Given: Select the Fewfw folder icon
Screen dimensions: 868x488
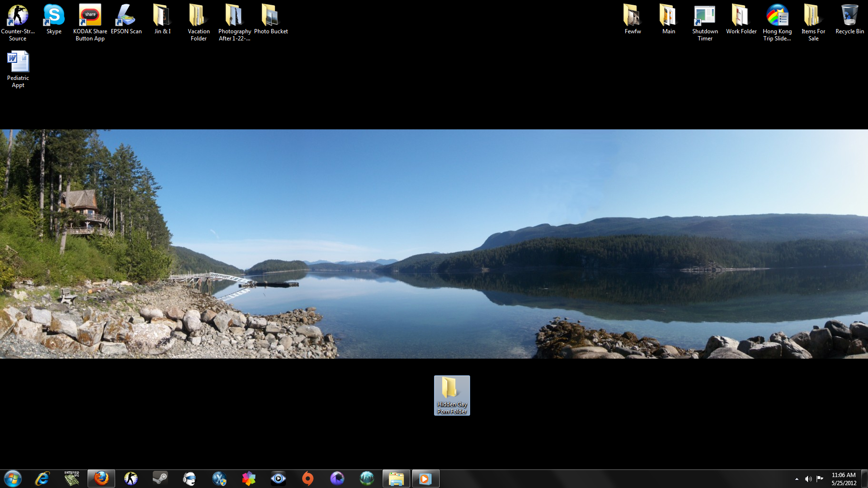Looking at the screenshot, I should (x=632, y=20).
